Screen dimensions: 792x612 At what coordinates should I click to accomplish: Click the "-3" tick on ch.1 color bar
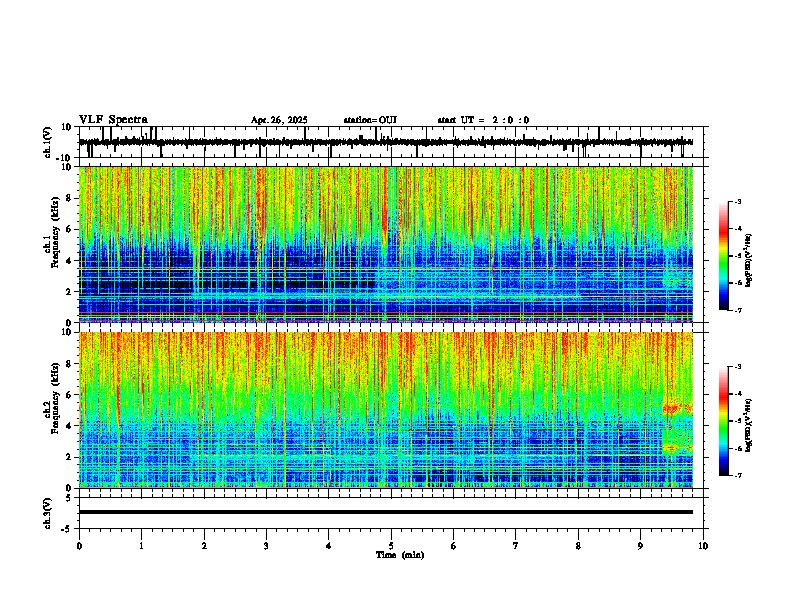point(738,202)
